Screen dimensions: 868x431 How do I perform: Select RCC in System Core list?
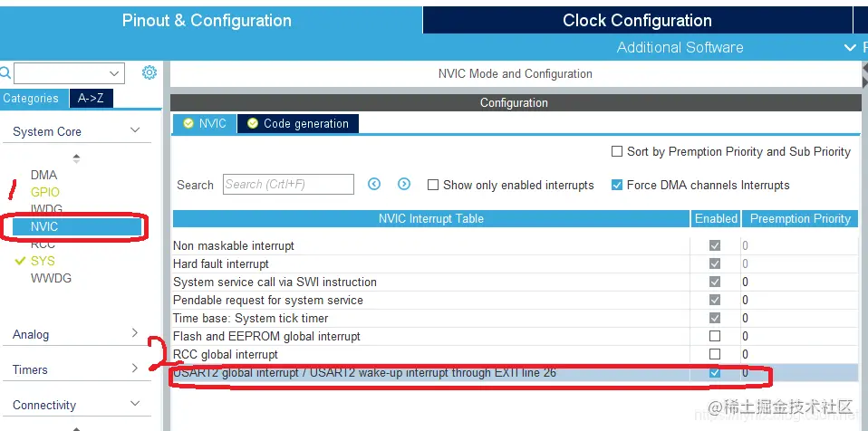[43, 244]
